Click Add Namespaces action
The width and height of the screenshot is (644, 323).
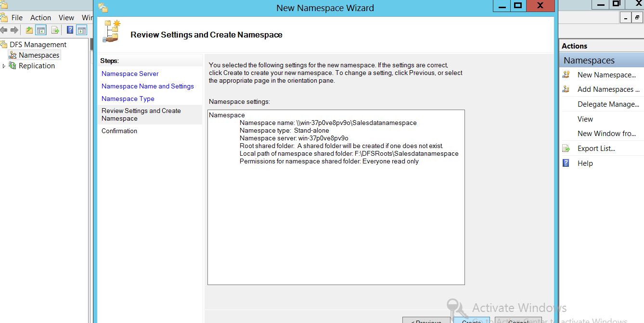coord(608,89)
